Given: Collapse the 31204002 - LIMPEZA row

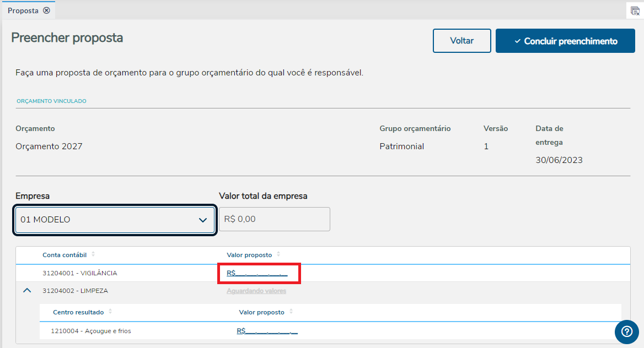Looking at the screenshot, I should [27, 291].
